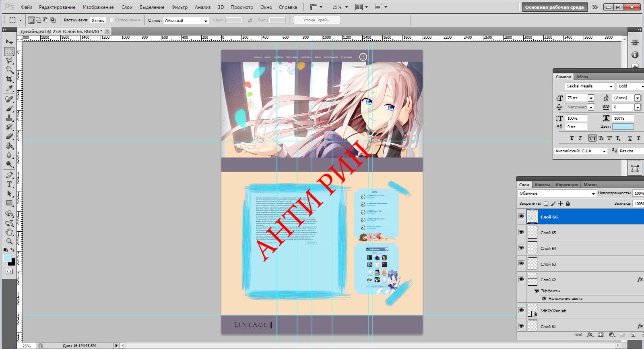Image resolution: width=644 pixels, height=349 pixels.
Task: Switch to the Коррекция tab
Action: pyautogui.click(x=567, y=185)
